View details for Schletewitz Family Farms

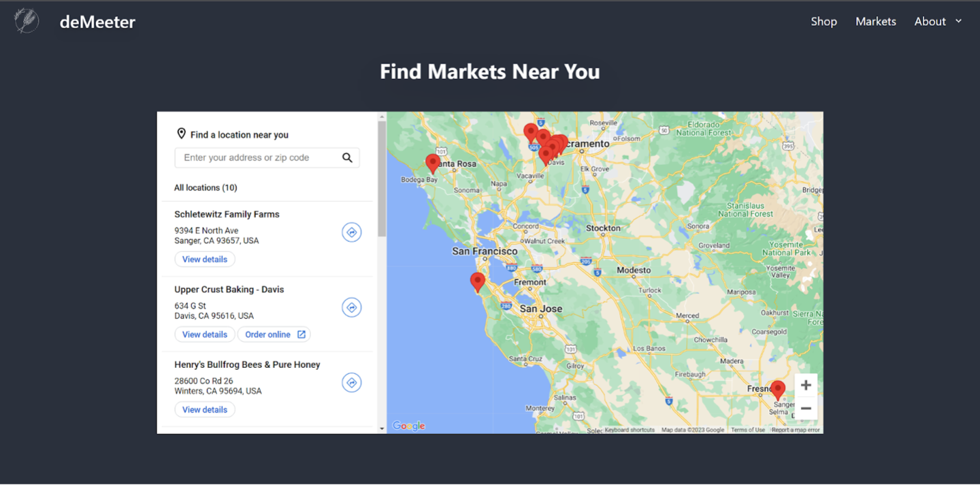[205, 260]
